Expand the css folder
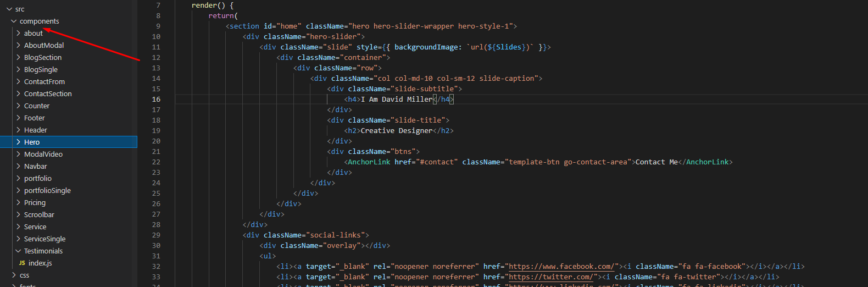 click(x=24, y=275)
